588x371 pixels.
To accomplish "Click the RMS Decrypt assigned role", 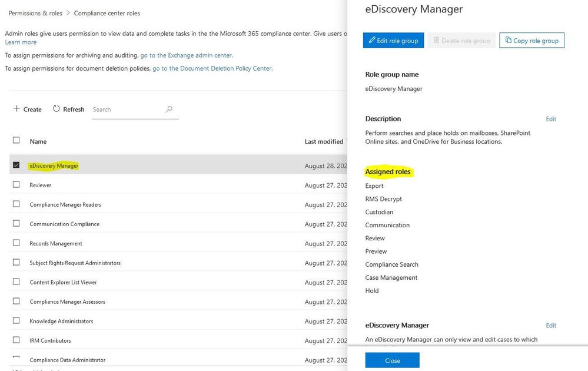I will (x=384, y=199).
